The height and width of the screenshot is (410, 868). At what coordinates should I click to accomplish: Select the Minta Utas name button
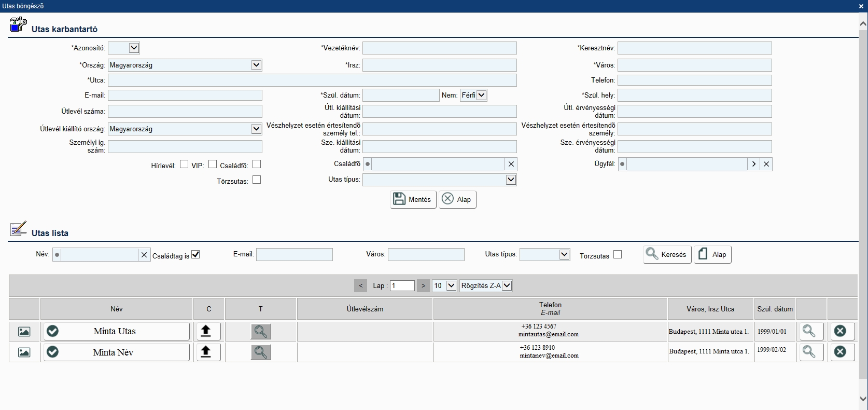pos(116,331)
